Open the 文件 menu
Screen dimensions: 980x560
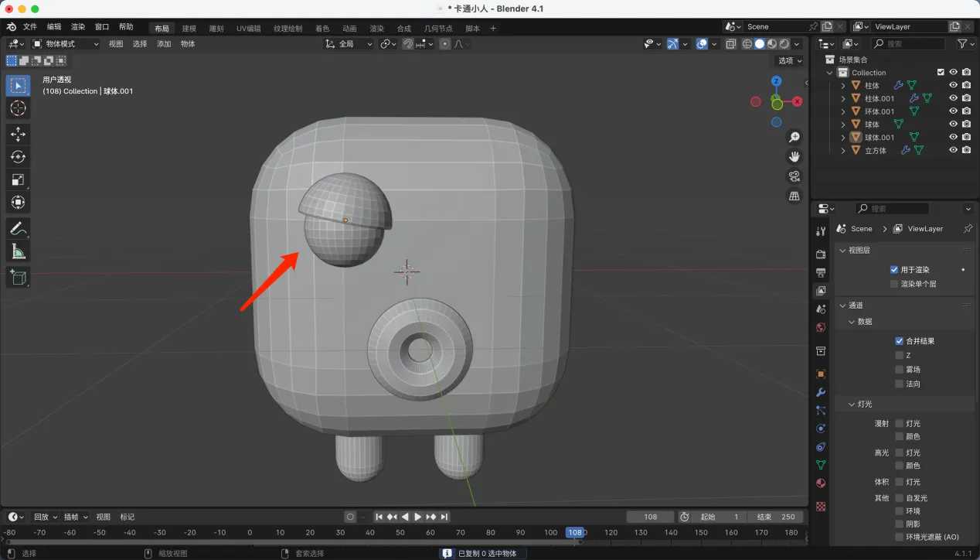[x=30, y=27]
